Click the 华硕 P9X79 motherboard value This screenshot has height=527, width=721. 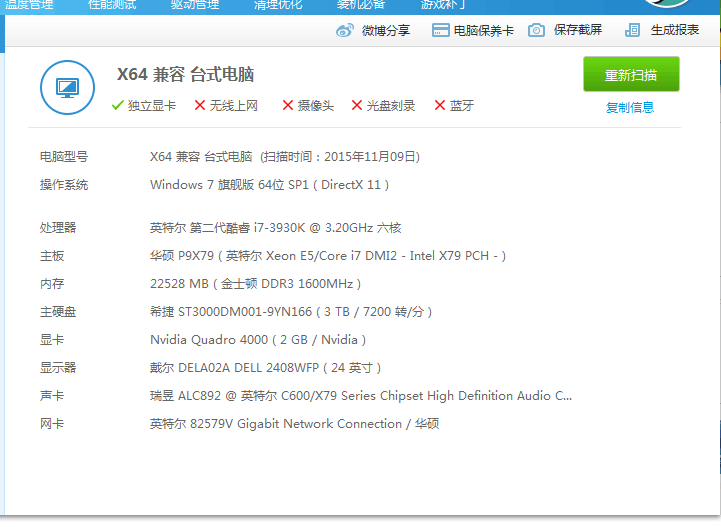click(328, 256)
